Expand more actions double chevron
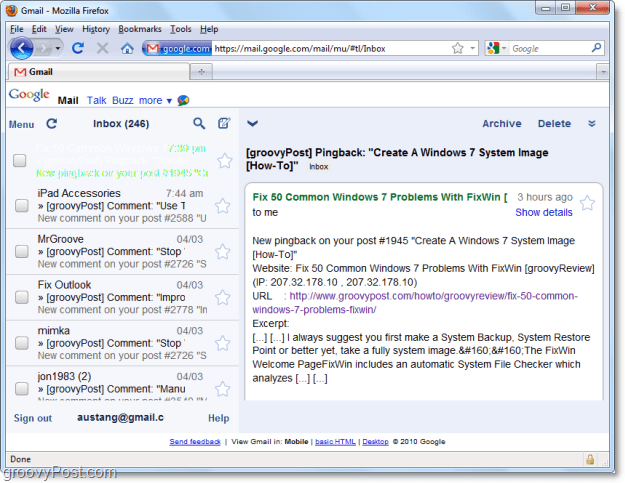The image size is (625, 483). pos(592,124)
